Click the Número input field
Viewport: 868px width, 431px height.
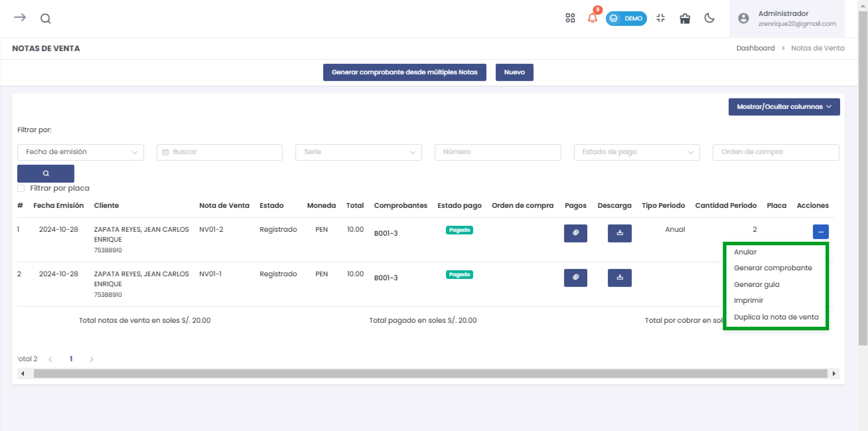497,151
